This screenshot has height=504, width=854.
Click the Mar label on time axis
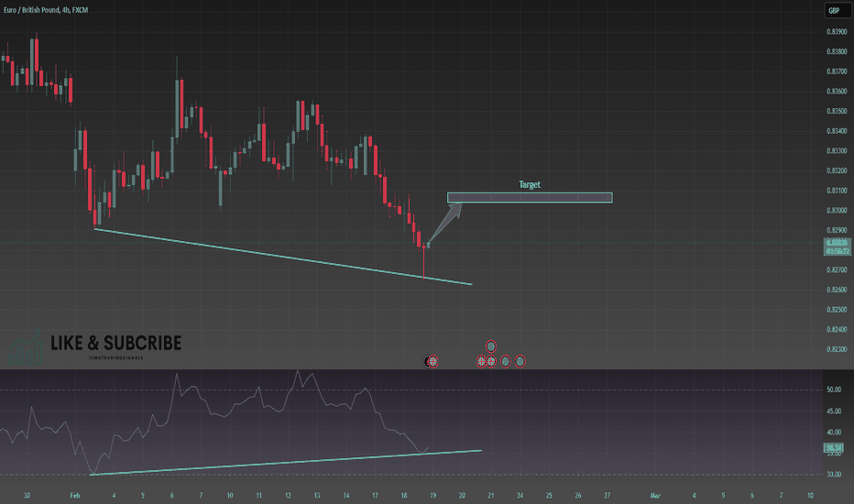(655, 495)
